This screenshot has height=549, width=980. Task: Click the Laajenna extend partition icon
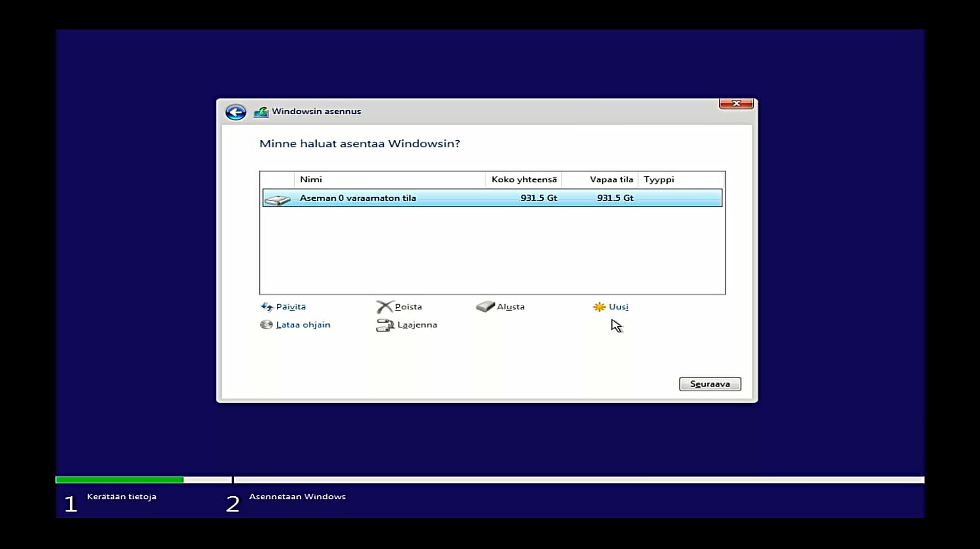coord(385,325)
